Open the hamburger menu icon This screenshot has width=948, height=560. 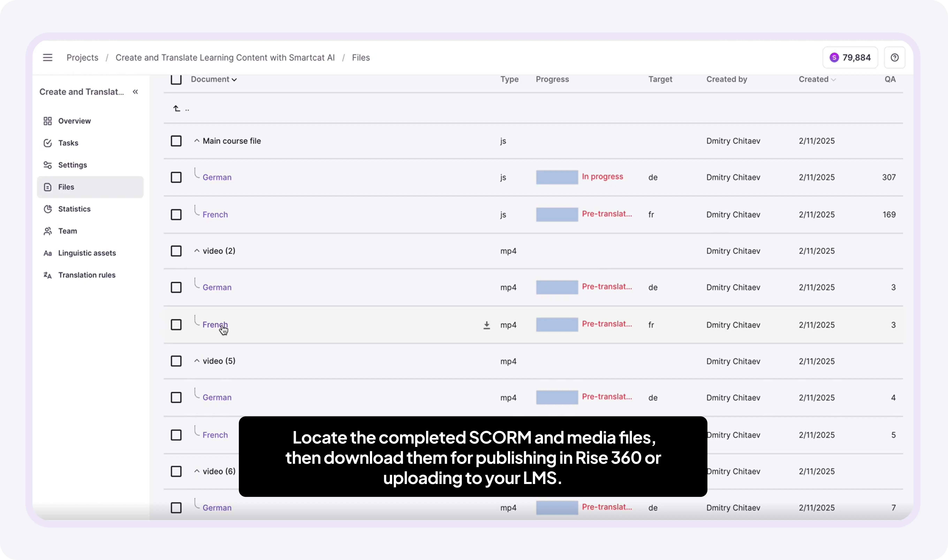(48, 57)
